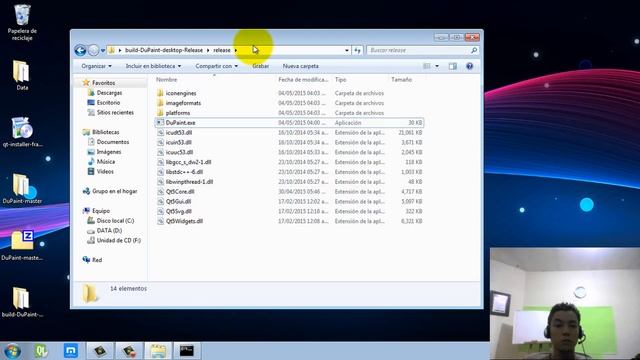Expand the arrow after release in breadcrumb

pyautogui.click(x=236, y=50)
